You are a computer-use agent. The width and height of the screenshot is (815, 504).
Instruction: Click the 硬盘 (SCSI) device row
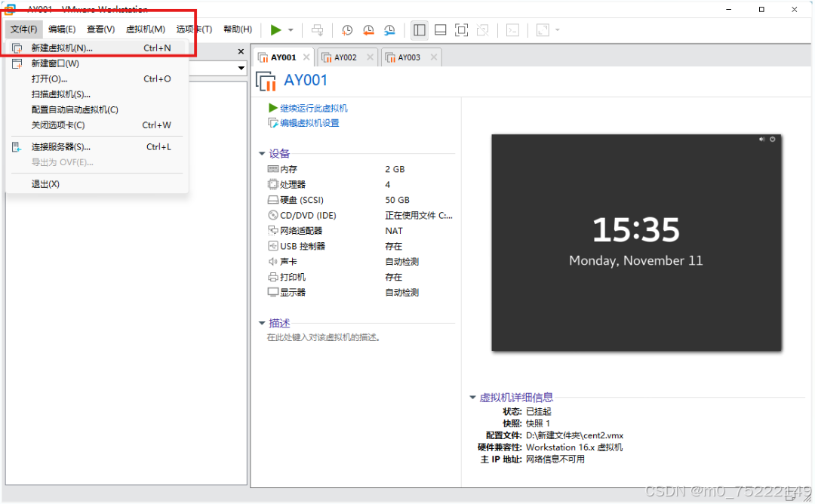[x=360, y=201]
